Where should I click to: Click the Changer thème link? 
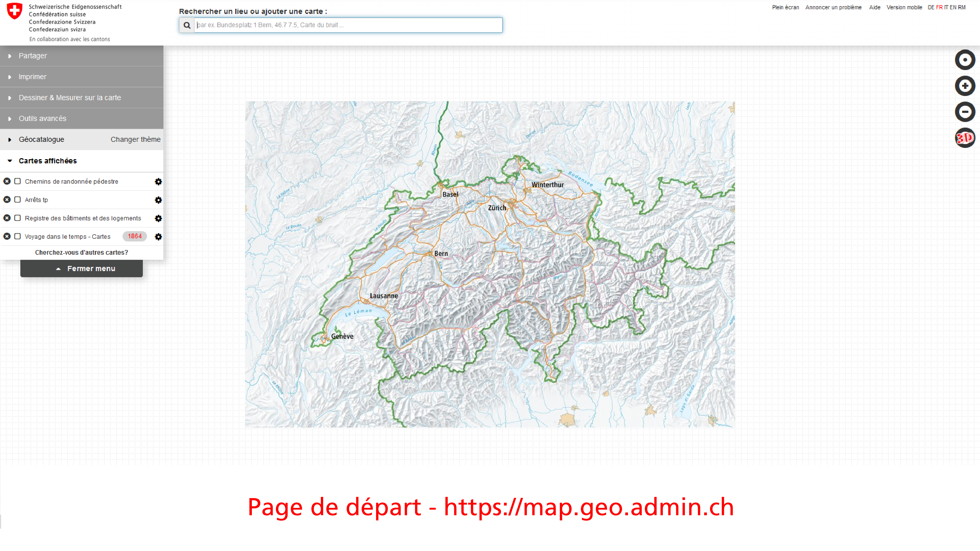coord(135,140)
